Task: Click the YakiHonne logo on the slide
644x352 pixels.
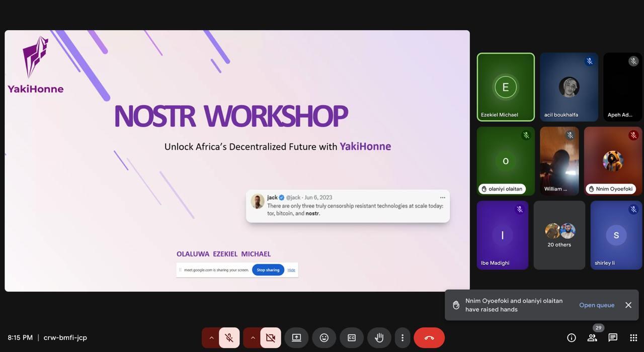Action: (x=35, y=65)
